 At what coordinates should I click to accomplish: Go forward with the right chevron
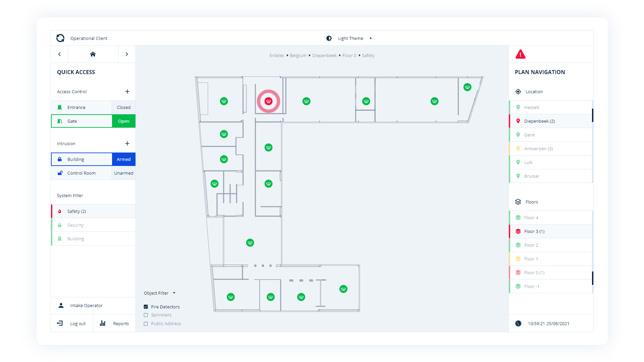pyautogui.click(x=127, y=54)
